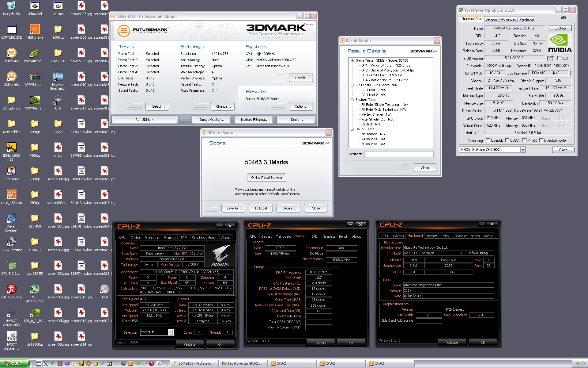588x368 pixels.
Task: Click GPU-Z screenshot camera icon
Action: (564, 18)
